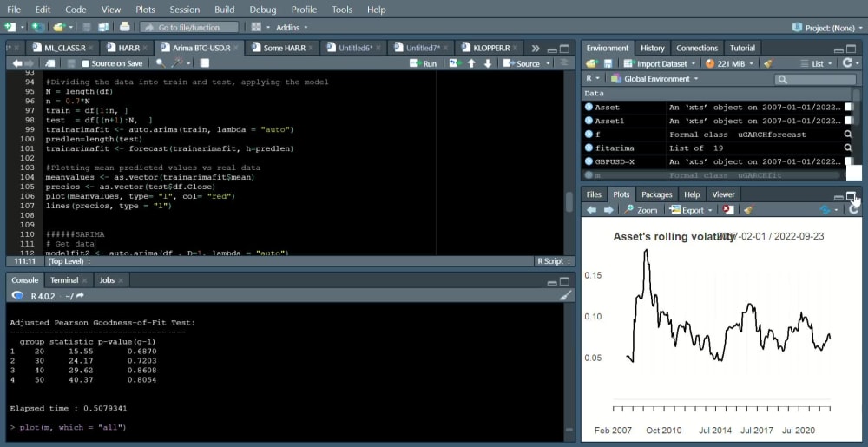Click the Run button
868x447 pixels.
(x=423, y=63)
